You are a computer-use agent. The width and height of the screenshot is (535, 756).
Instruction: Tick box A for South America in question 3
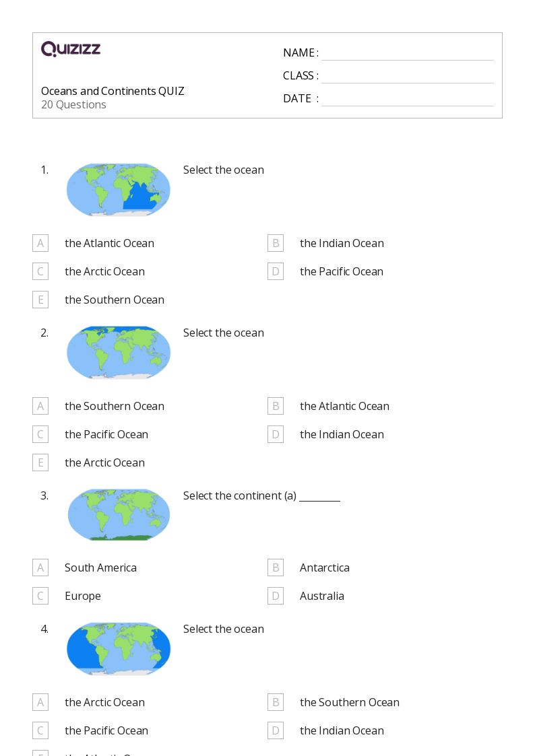(x=40, y=568)
